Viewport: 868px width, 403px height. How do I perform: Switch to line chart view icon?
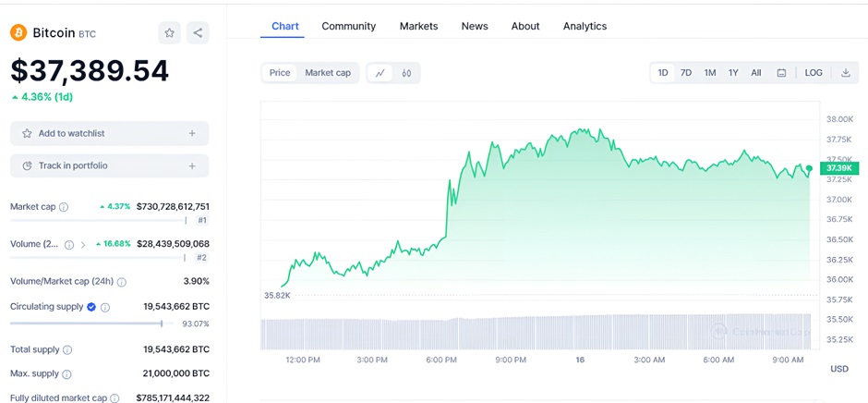380,73
